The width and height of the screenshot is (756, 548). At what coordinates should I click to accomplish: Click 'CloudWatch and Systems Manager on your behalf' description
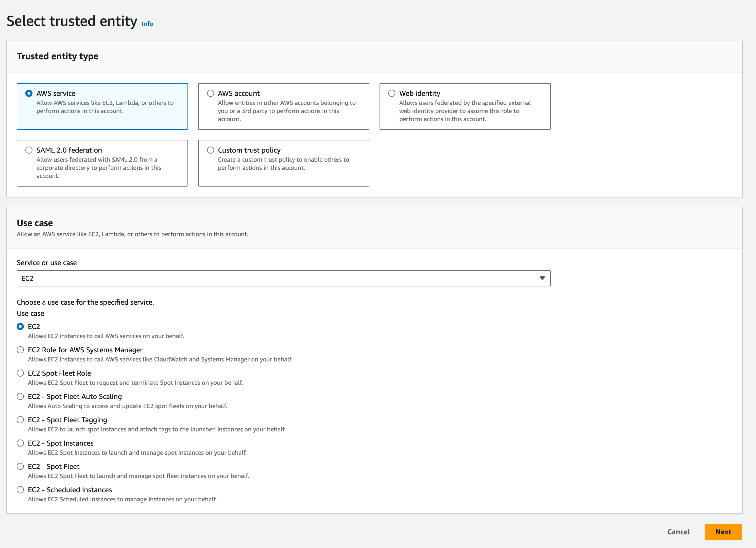[160, 359]
